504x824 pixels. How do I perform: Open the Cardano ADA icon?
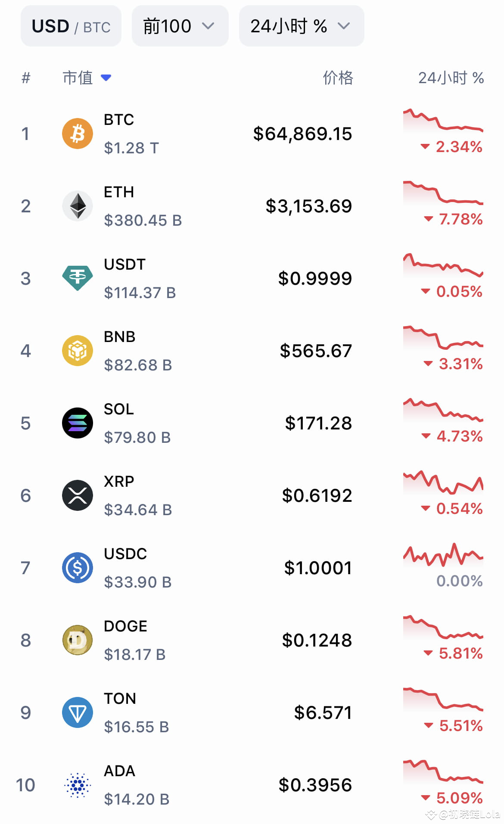(78, 785)
